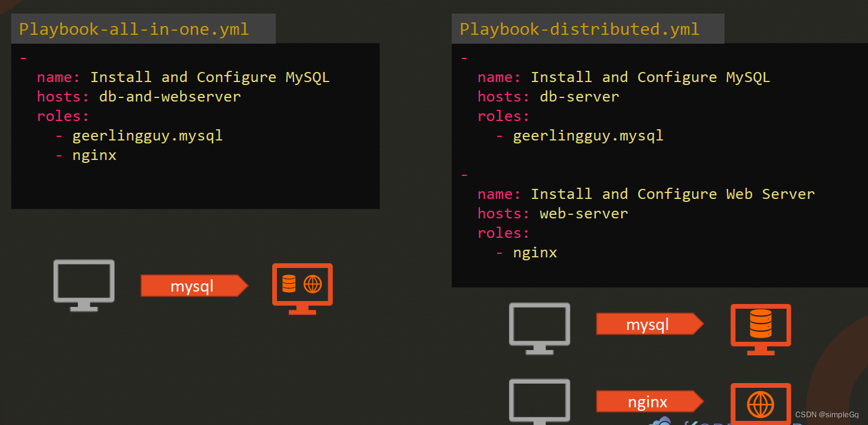This screenshot has width=868, height=425.
Task: Click 'name: Install and Configure MySQL' in all-in-one playbook
Action: 183,77
